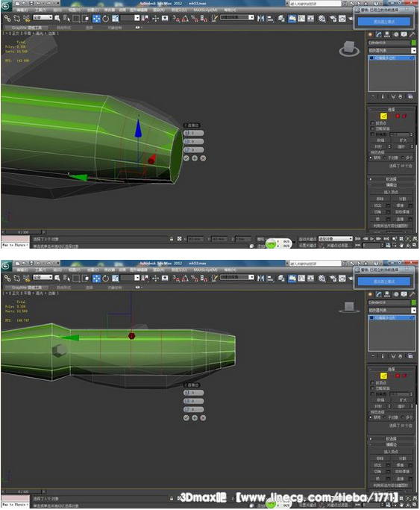Image resolution: width=420 pixels, height=510 pixels.
Task: Open MAXScript menu in upper screenshot
Action: [205, 10]
